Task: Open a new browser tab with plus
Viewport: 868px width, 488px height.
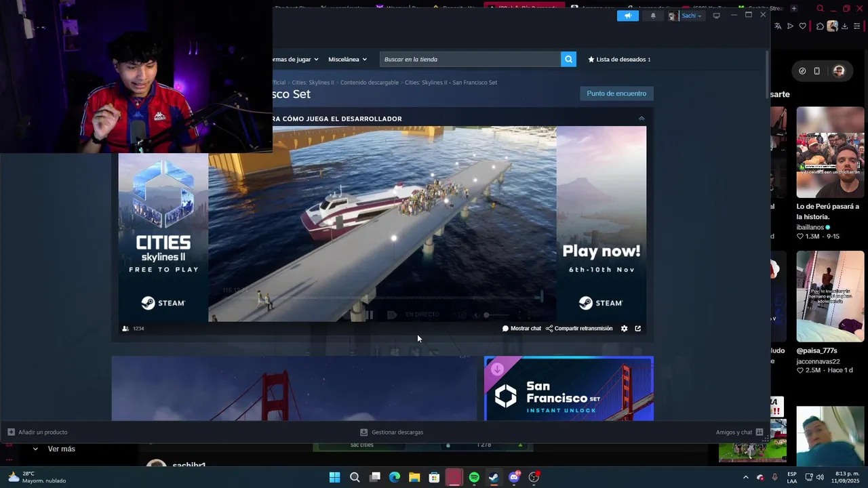Action: tap(794, 8)
